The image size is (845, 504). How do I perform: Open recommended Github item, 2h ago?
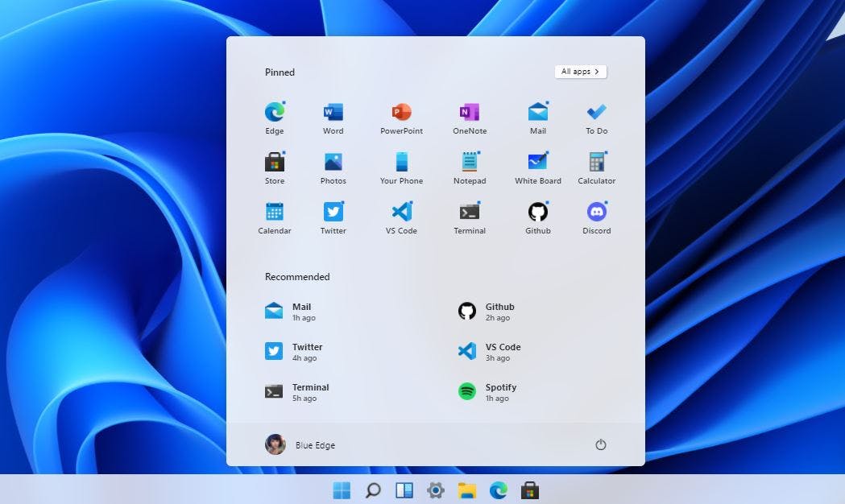(x=486, y=312)
